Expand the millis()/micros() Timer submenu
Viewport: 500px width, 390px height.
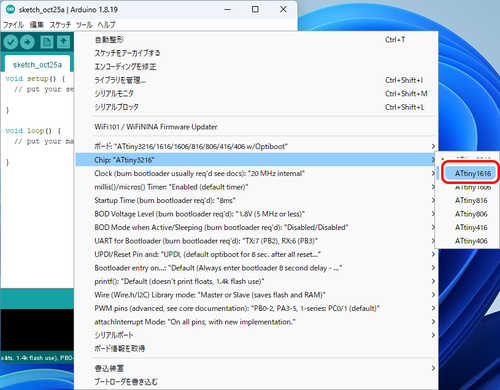(256, 187)
